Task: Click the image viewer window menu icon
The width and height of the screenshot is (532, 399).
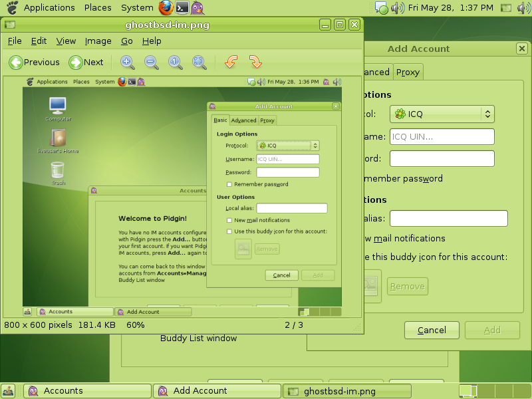Action: 10,25
